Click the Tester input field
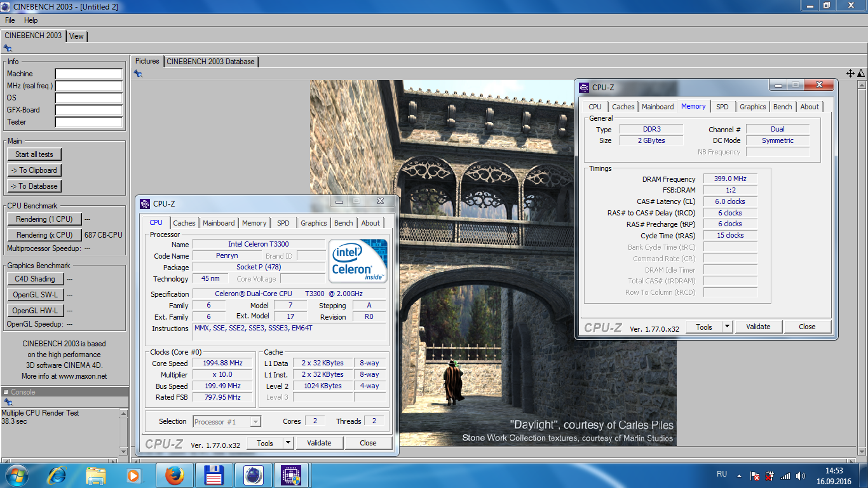 click(x=89, y=123)
